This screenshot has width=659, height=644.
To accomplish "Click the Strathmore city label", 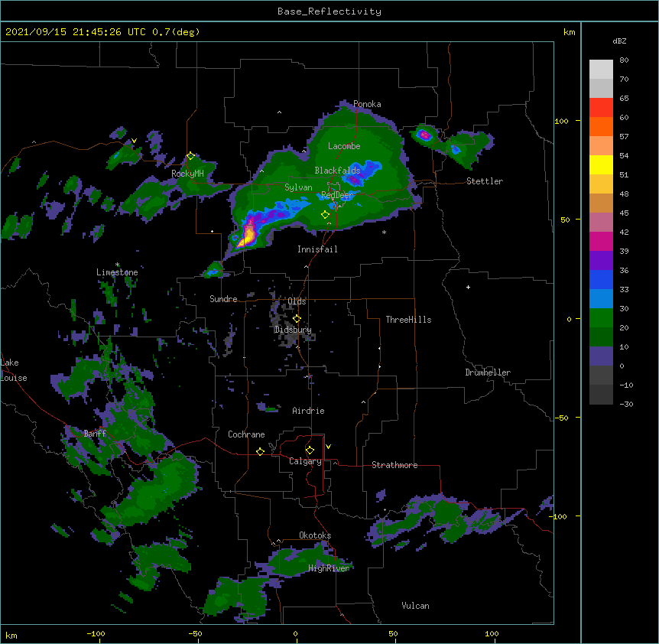I will coord(394,465).
